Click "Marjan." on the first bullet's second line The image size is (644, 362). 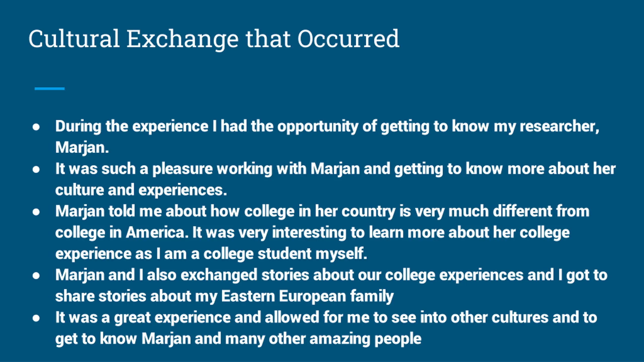click(82, 148)
